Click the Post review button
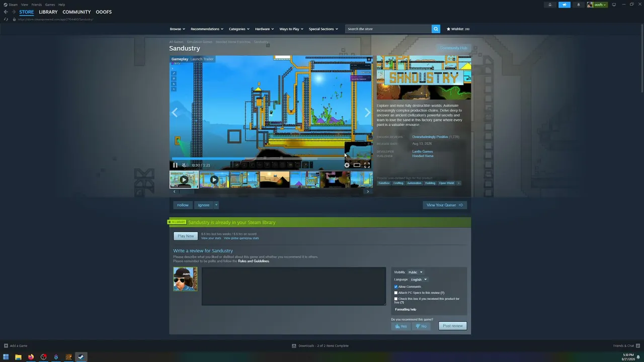 [453, 326]
